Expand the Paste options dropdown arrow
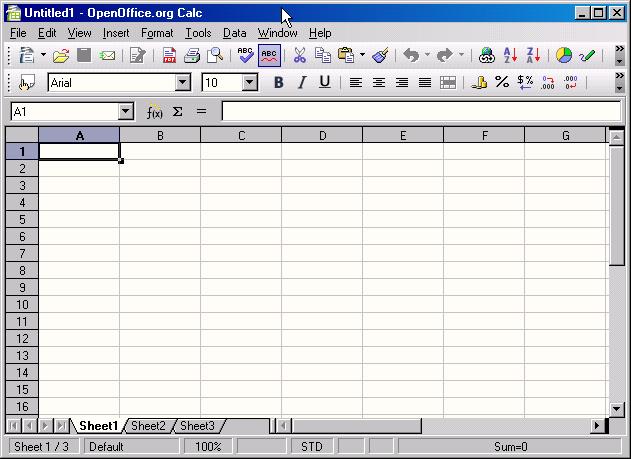This screenshot has width=631, height=459. (362, 55)
